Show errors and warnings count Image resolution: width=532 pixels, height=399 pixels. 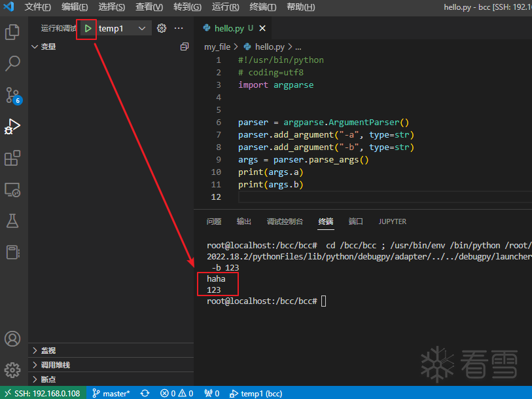point(177,393)
